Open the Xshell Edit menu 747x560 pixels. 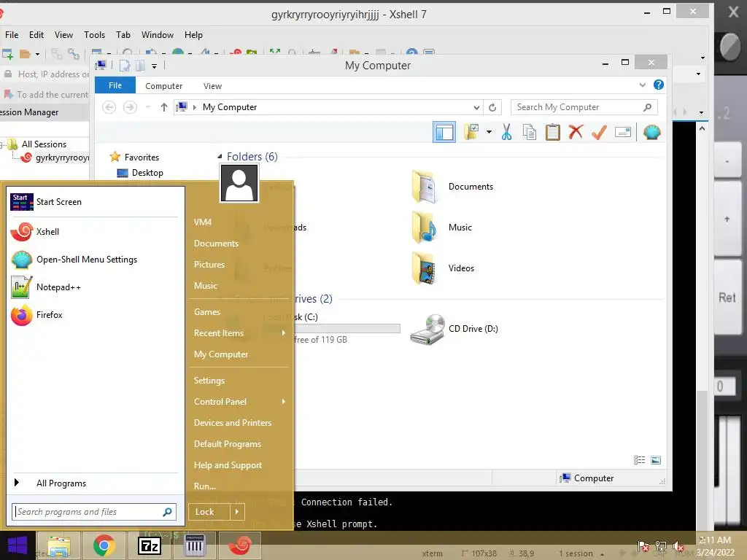point(36,35)
